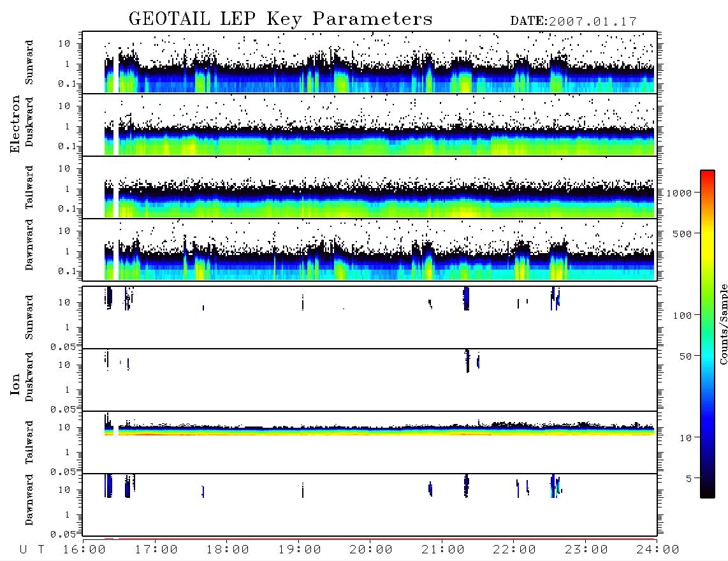The image size is (728, 561).
Task: Select the Ion Sunward axis label
Action: point(29,317)
